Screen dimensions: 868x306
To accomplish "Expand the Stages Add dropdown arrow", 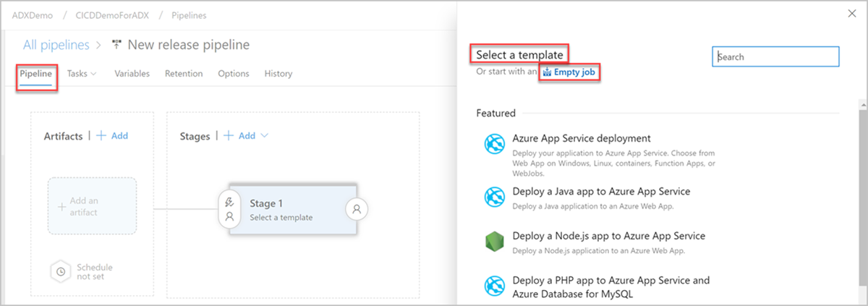I will tap(264, 136).
